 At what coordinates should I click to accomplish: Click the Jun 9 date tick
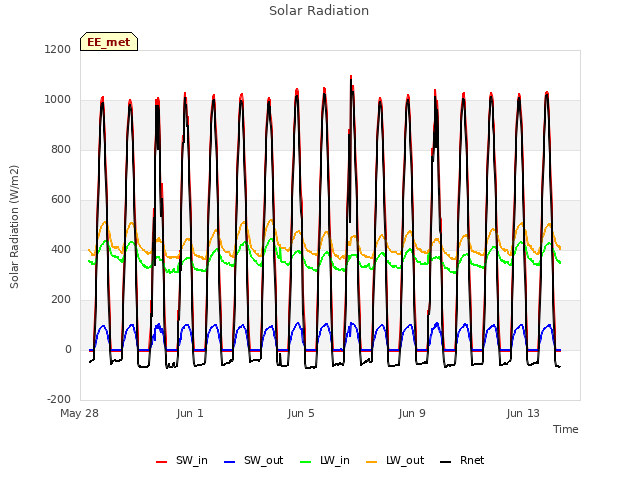(412, 413)
